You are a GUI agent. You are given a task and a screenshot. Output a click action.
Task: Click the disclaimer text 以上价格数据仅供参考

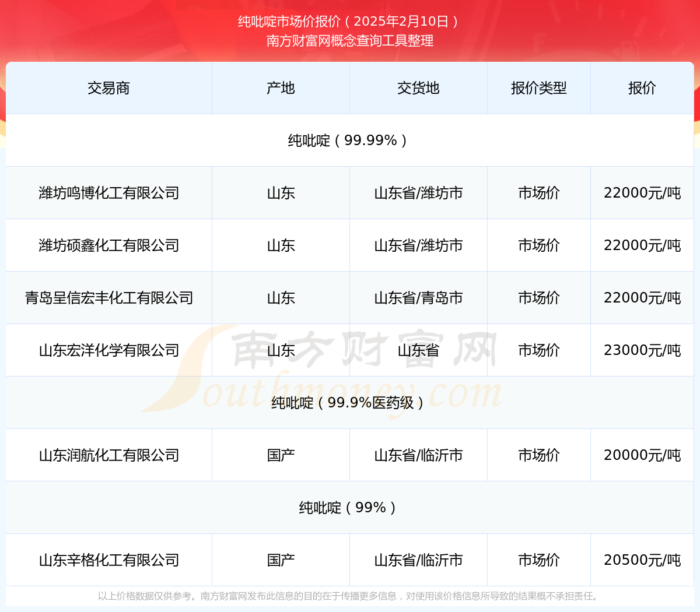[x=145, y=596]
